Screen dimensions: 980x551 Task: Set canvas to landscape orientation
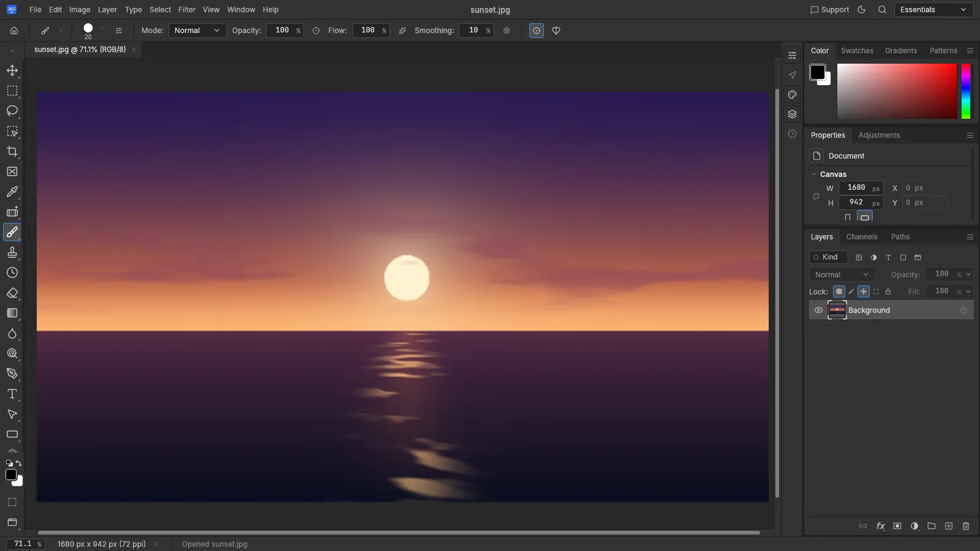coord(865,217)
